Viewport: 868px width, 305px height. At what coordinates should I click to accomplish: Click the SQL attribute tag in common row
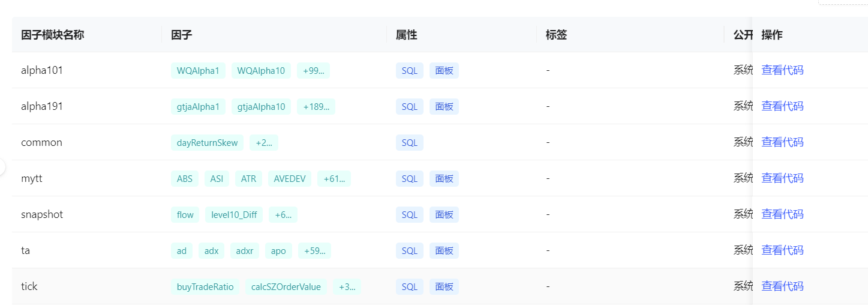(x=409, y=143)
